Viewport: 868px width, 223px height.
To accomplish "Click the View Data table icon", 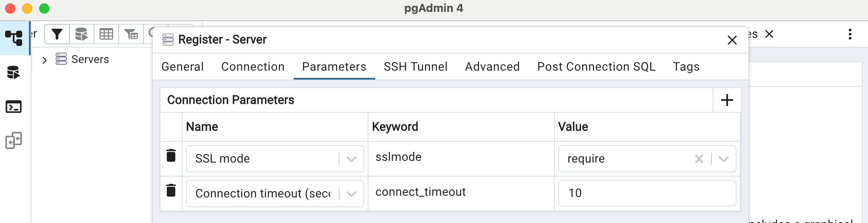I will tap(106, 34).
